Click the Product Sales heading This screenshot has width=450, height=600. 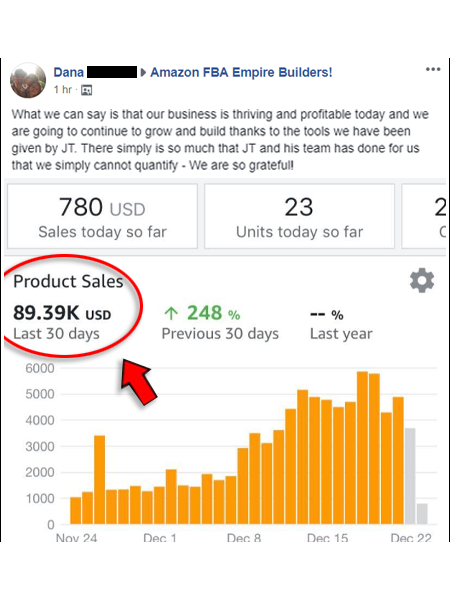[68, 281]
